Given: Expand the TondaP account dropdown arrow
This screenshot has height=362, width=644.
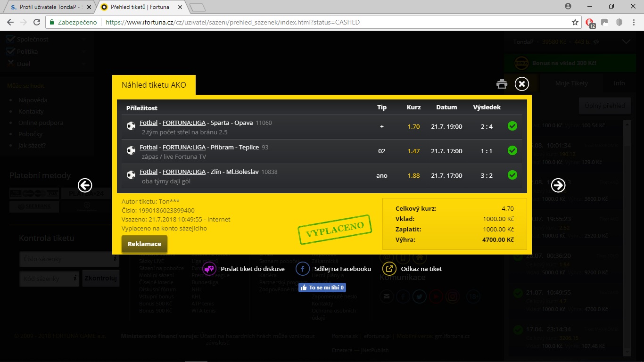Looking at the screenshot, I should 626,41.
